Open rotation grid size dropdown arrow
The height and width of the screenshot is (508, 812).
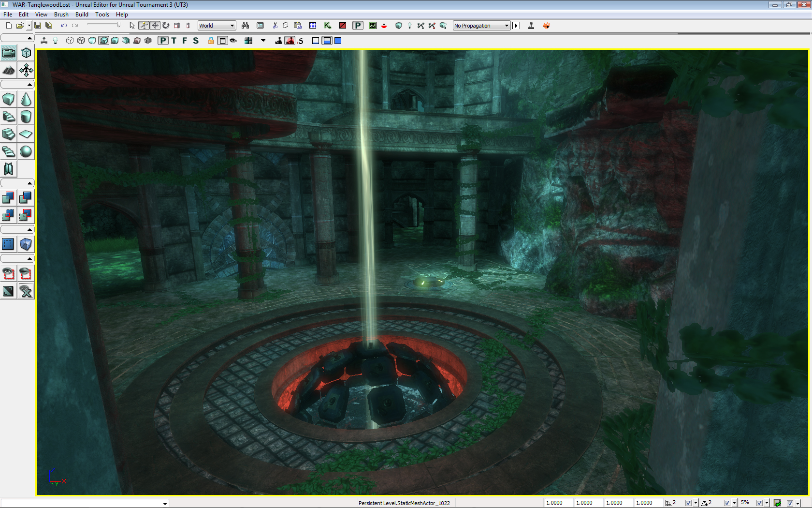(x=734, y=503)
